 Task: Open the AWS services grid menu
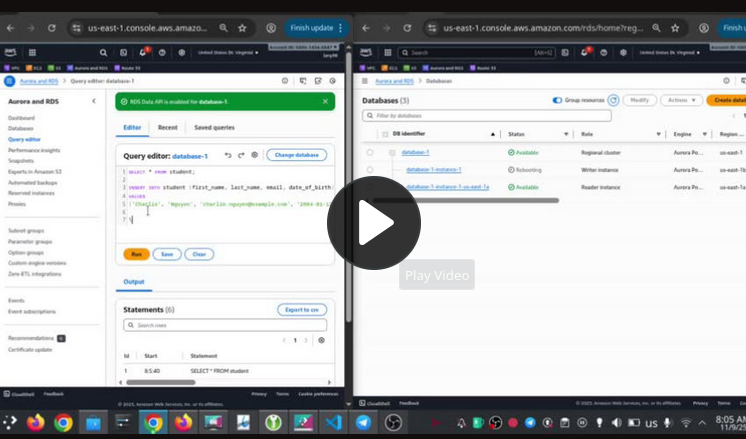point(33,52)
